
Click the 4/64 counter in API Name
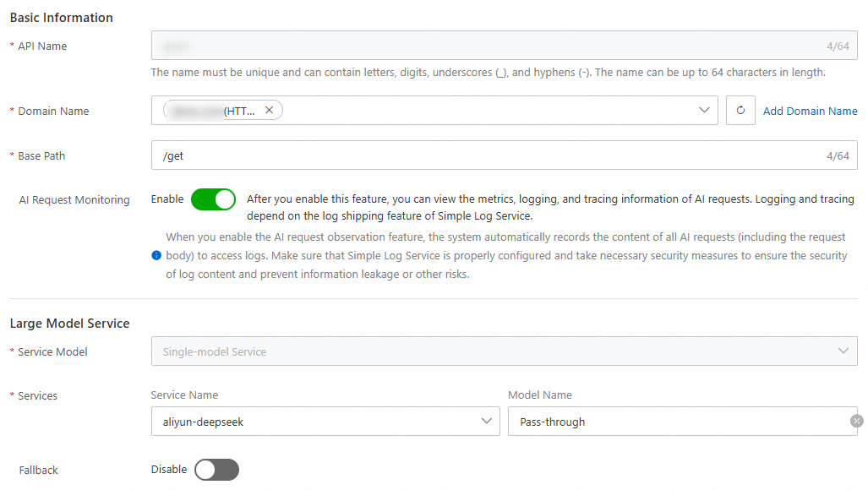tap(838, 46)
